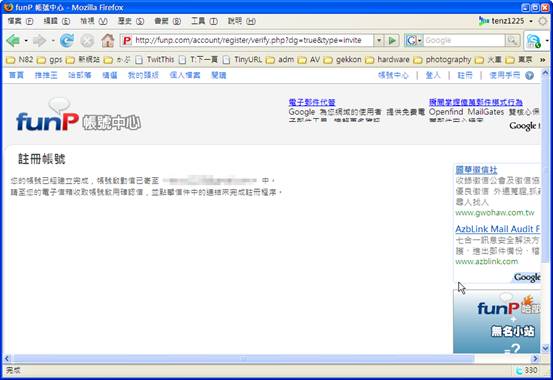Click the red P site icon in address bar

[x=127, y=41]
